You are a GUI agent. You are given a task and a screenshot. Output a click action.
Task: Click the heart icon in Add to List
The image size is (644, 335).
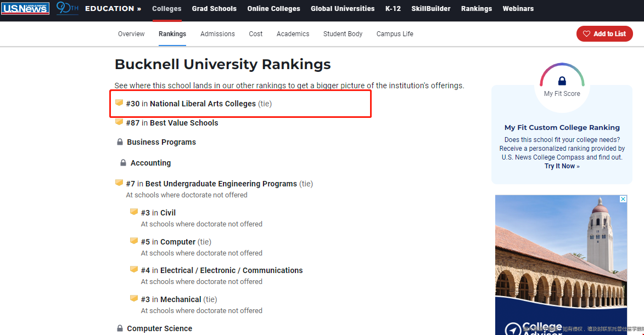pyautogui.click(x=586, y=34)
